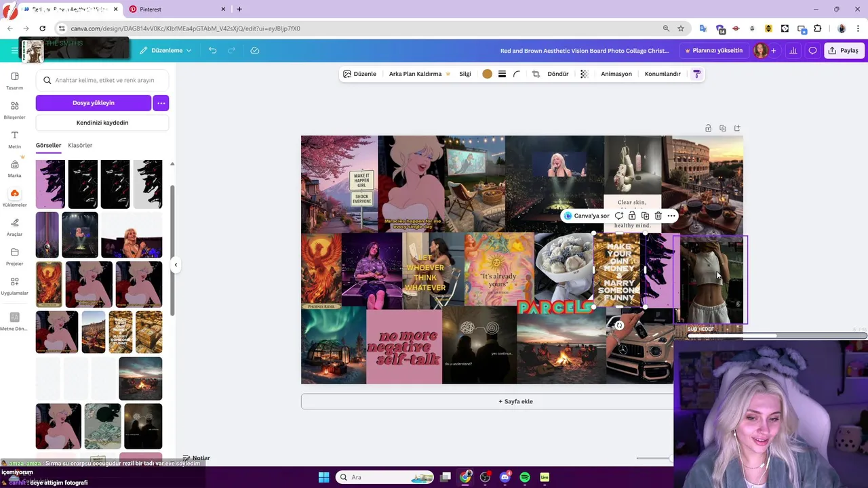
Task: Click the browser address bar URL
Action: tap(185, 28)
